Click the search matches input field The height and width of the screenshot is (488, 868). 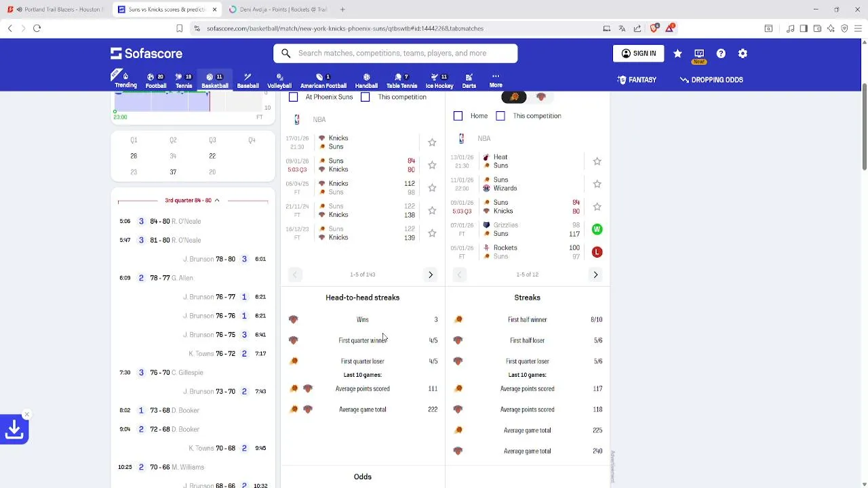point(395,54)
